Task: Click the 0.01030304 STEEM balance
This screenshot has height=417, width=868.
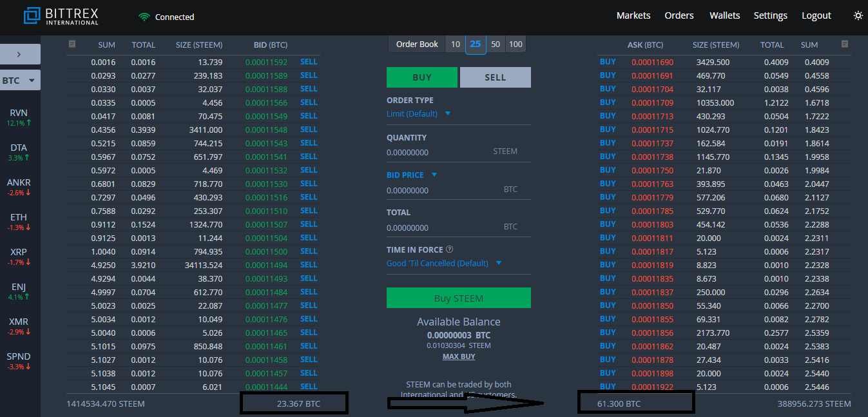Action: pos(459,346)
